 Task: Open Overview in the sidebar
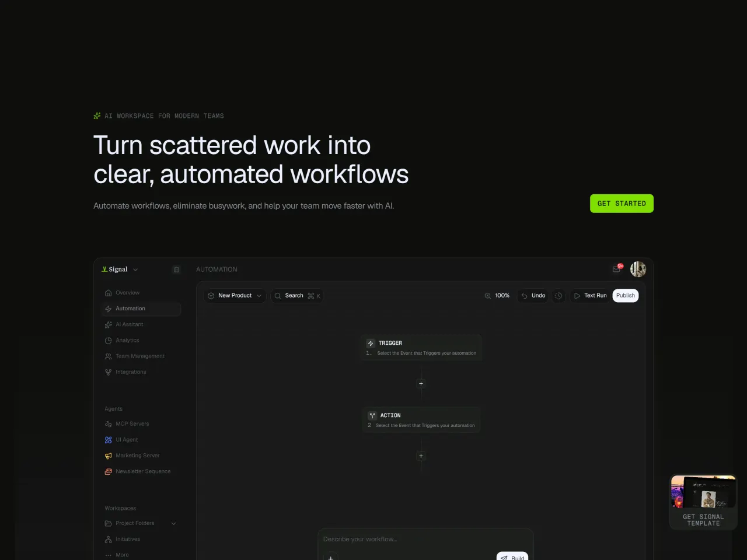(141, 293)
